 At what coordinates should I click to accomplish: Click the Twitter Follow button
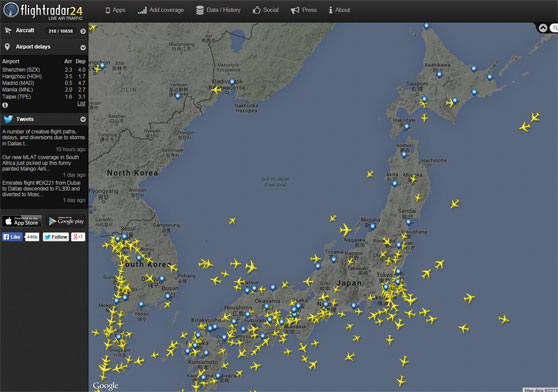click(x=56, y=237)
